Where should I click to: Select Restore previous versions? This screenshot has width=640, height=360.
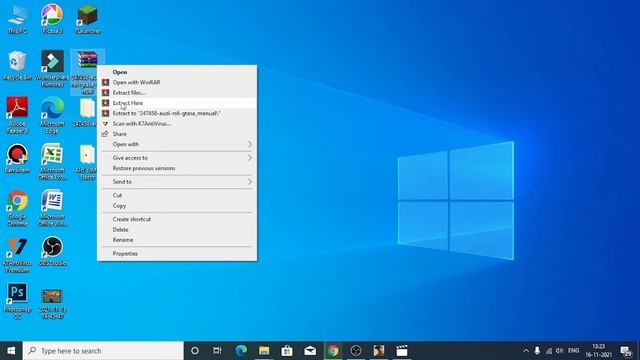pyautogui.click(x=177, y=168)
